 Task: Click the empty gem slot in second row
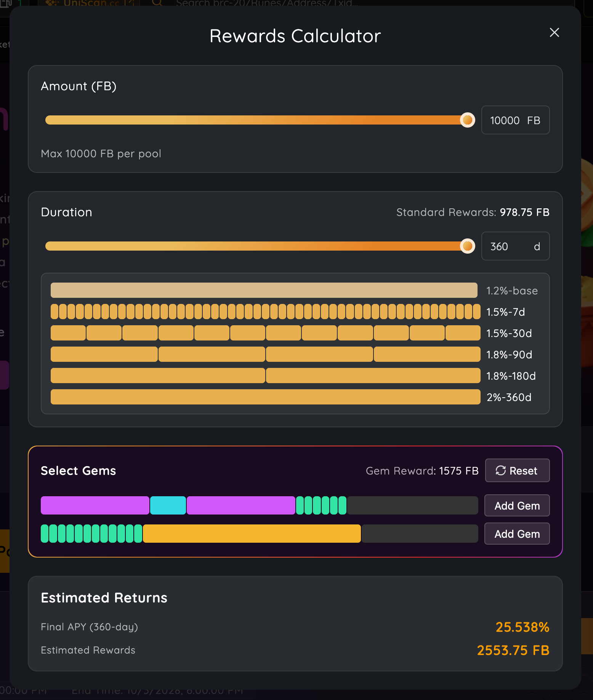pos(420,534)
